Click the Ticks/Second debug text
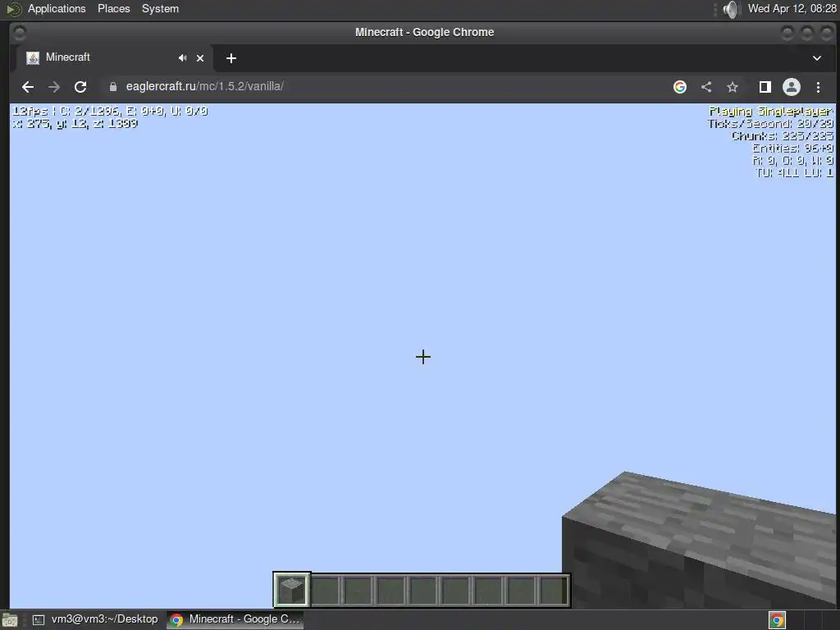This screenshot has height=630, width=840. tap(770, 123)
